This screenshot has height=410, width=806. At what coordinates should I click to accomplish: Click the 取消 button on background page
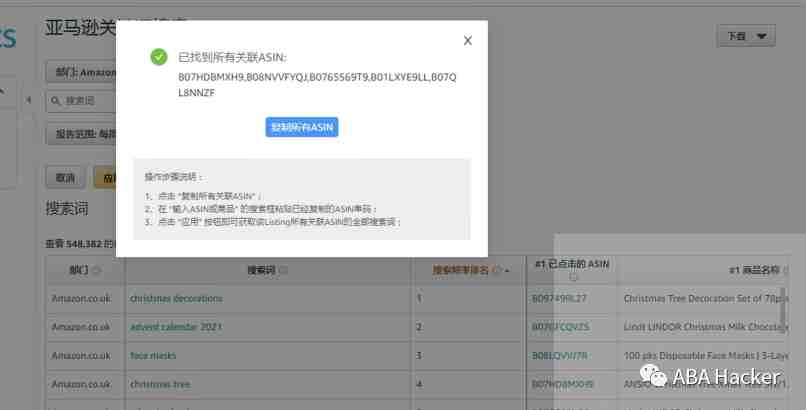65,178
